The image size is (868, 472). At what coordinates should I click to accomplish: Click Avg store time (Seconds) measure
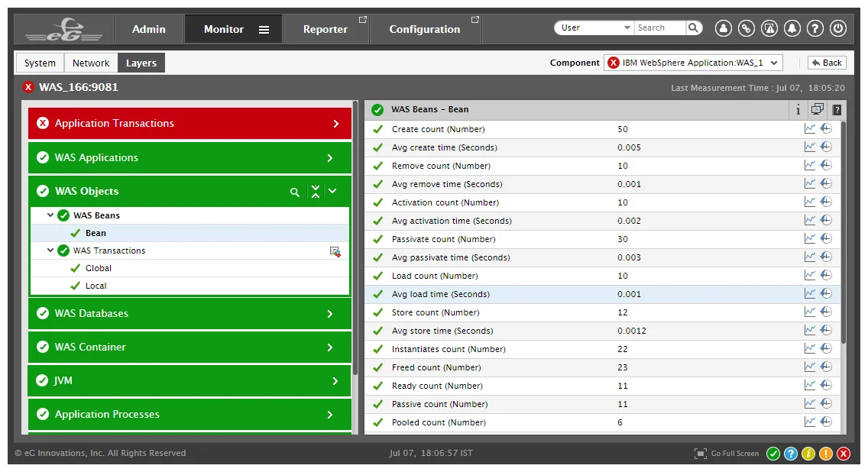442,331
